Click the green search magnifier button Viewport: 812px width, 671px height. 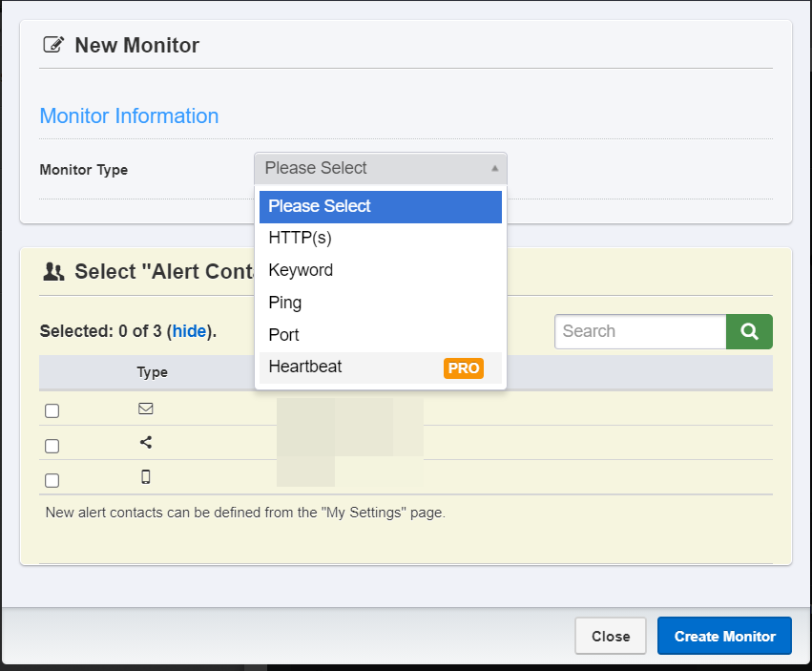(x=749, y=331)
